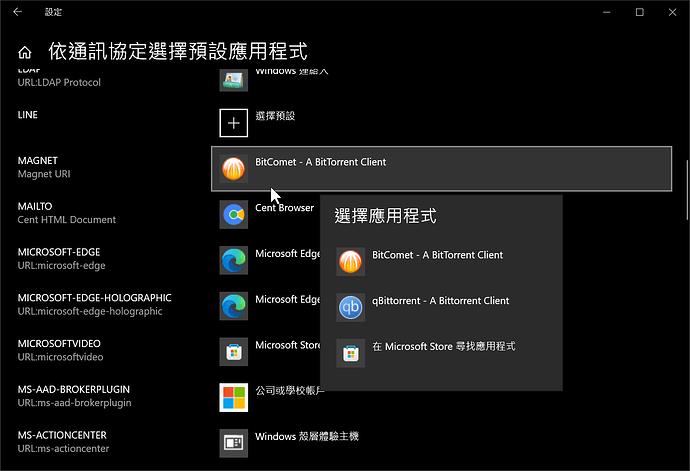Click Microsoft Edge label in MICROSOFT-EDGE row

288,254
